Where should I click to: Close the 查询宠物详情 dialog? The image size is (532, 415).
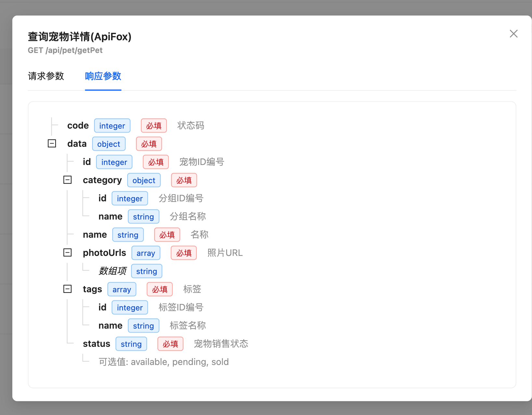[x=513, y=34]
